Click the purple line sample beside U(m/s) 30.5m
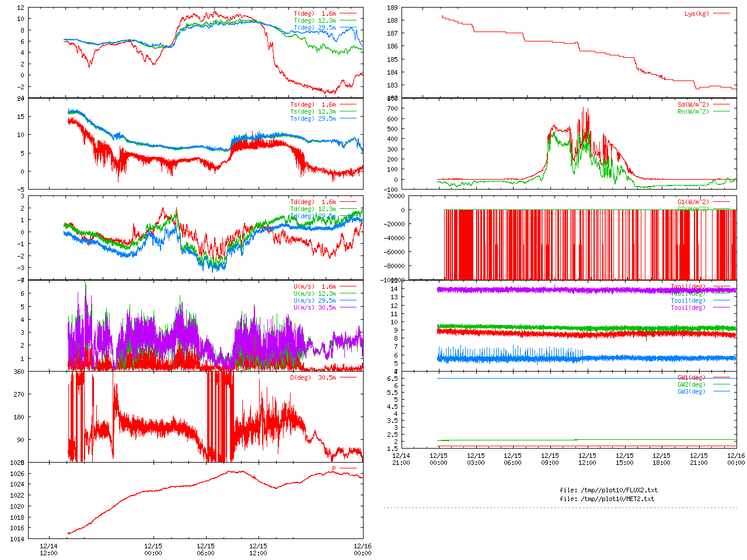747x560 pixels. point(348,307)
